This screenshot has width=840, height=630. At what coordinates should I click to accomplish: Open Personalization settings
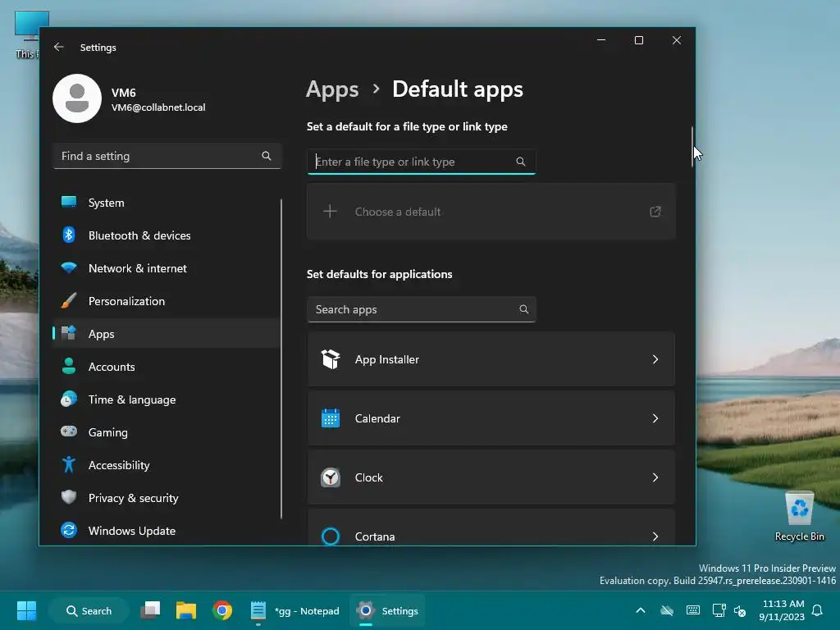pyautogui.click(x=167, y=301)
